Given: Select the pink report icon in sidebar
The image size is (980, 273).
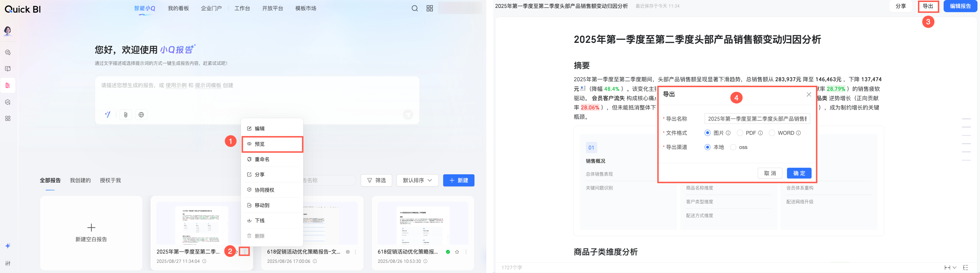Looking at the screenshot, I should click(8, 85).
